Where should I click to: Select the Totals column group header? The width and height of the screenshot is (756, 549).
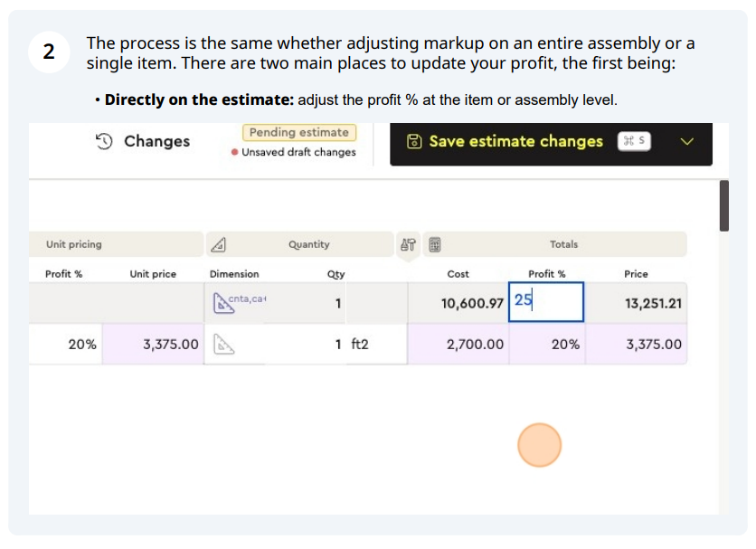pos(563,244)
